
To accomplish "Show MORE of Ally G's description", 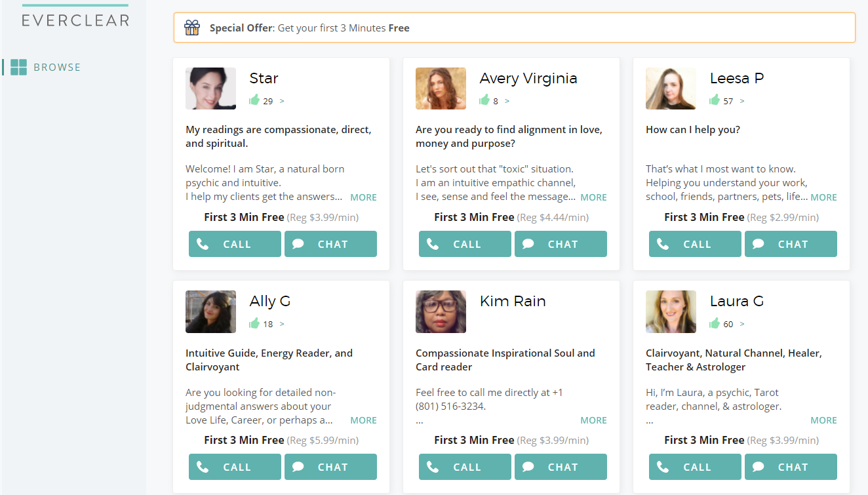I will (x=363, y=420).
